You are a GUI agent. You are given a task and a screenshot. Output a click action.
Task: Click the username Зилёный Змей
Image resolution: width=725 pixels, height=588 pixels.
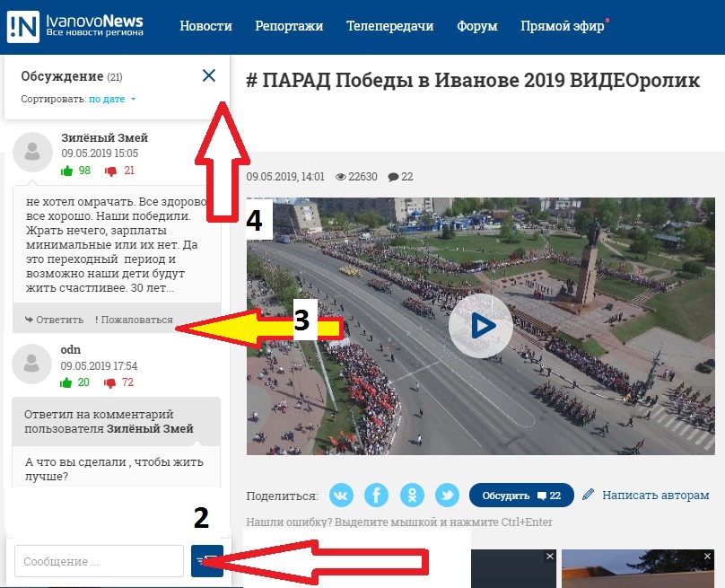104,138
